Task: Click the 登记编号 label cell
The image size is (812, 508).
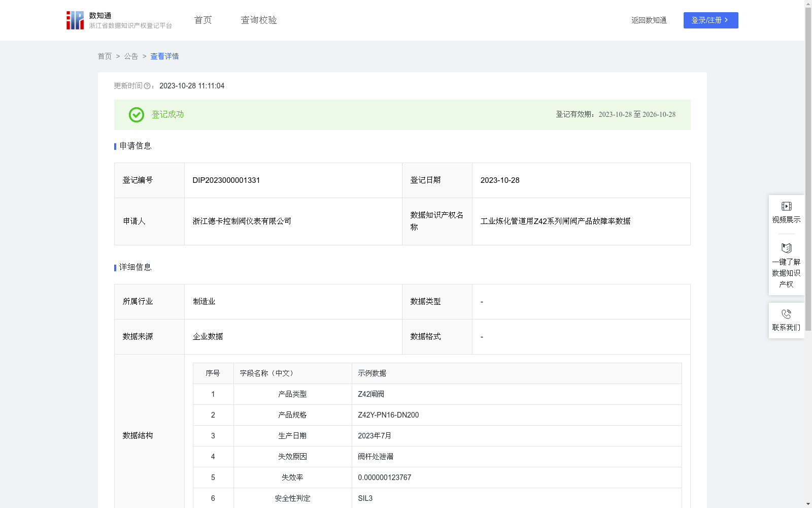Action: click(150, 180)
